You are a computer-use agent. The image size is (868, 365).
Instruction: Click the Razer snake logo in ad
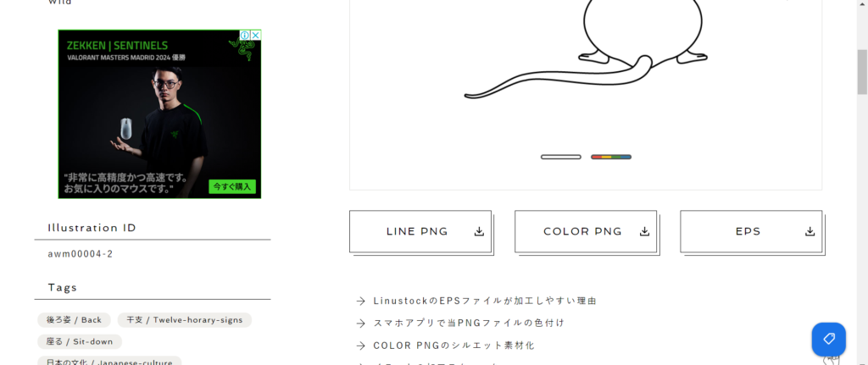click(242, 50)
